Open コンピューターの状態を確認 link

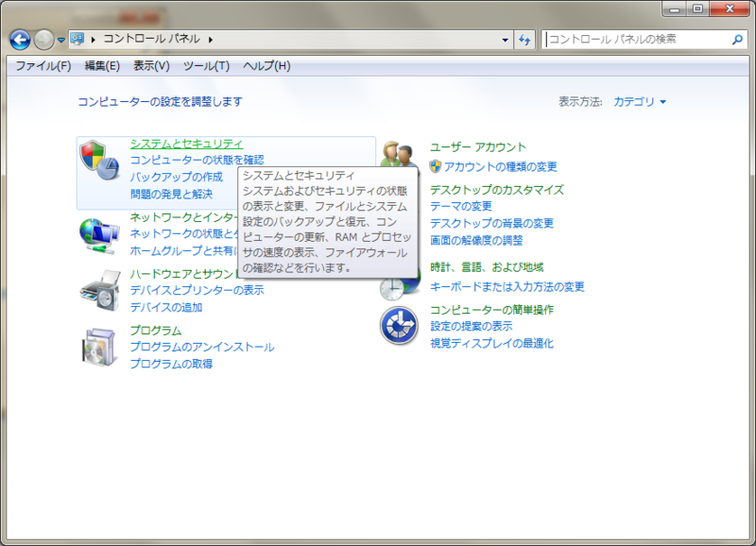[x=198, y=160]
